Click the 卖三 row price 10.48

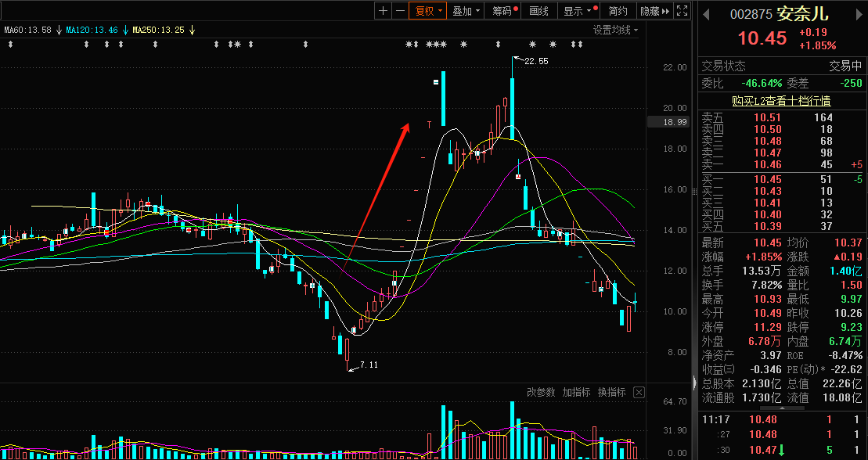(x=768, y=141)
